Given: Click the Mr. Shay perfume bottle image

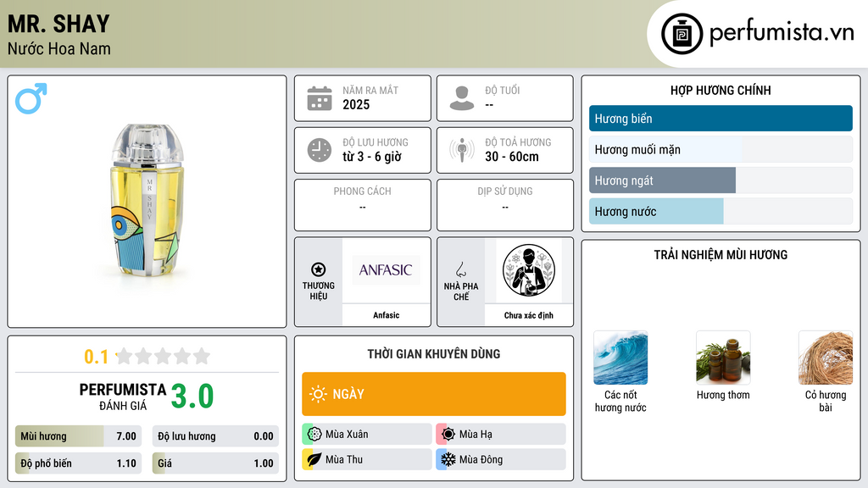Looking at the screenshot, I should coord(147,200).
